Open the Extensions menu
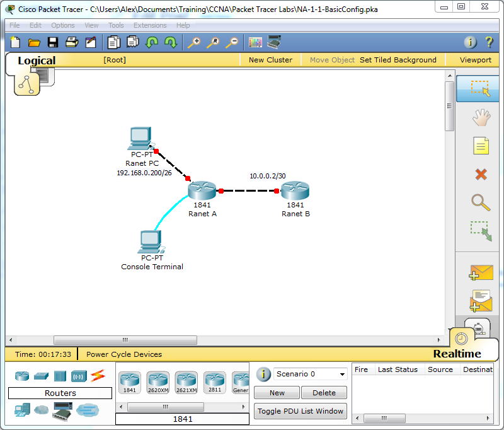Viewport: 504px width, 430px height. point(149,25)
